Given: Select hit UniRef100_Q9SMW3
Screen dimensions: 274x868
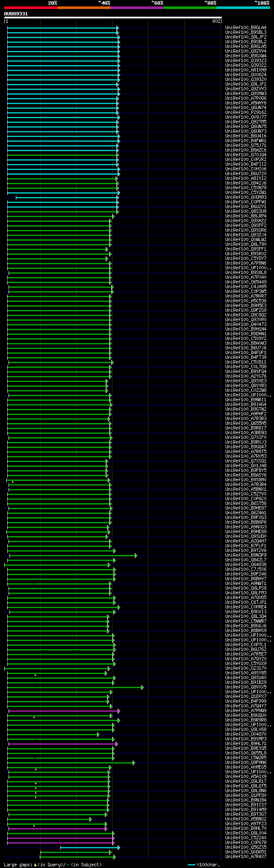Looking at the screenshot, I should tap(246, 94).
